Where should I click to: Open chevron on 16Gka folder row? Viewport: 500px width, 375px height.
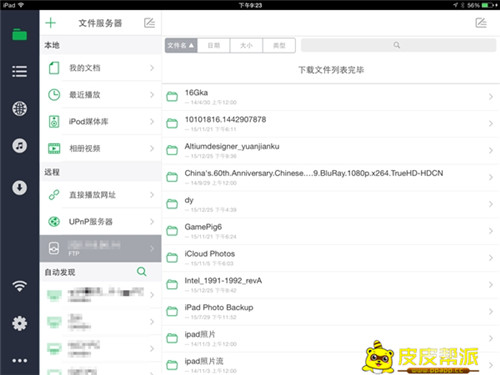click(x=491, y=97)
